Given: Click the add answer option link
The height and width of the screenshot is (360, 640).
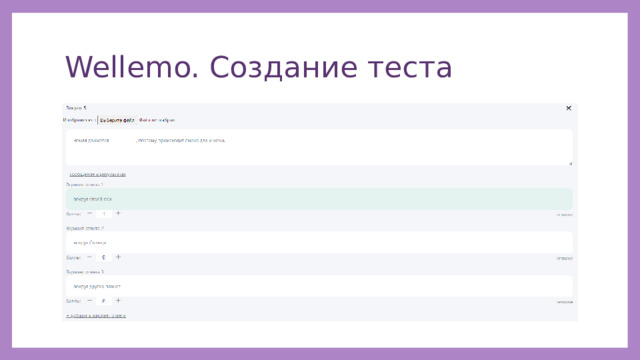Looking at the screenshot, I should click(x=96, y=316).
